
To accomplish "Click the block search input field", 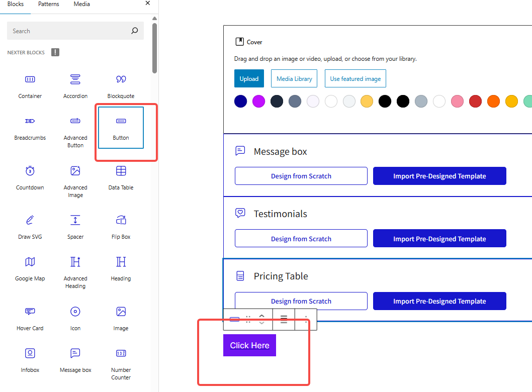I will coord(68,31).
